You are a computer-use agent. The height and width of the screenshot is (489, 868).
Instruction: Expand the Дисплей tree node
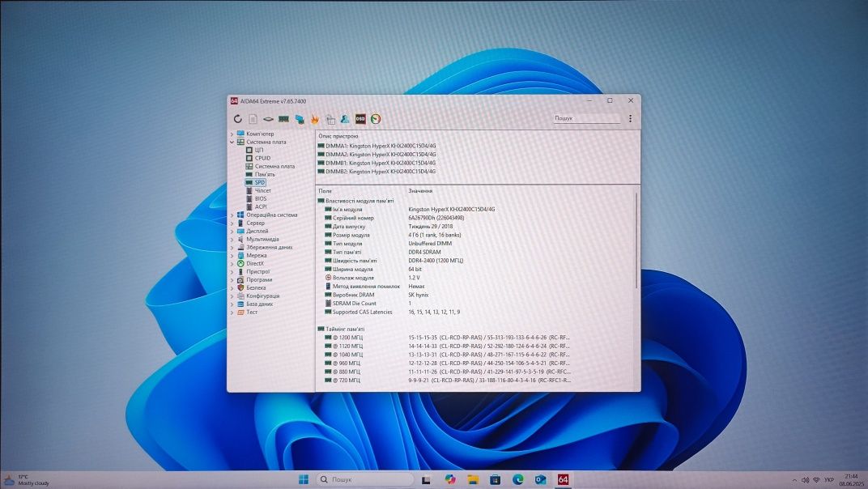point(232,231)
